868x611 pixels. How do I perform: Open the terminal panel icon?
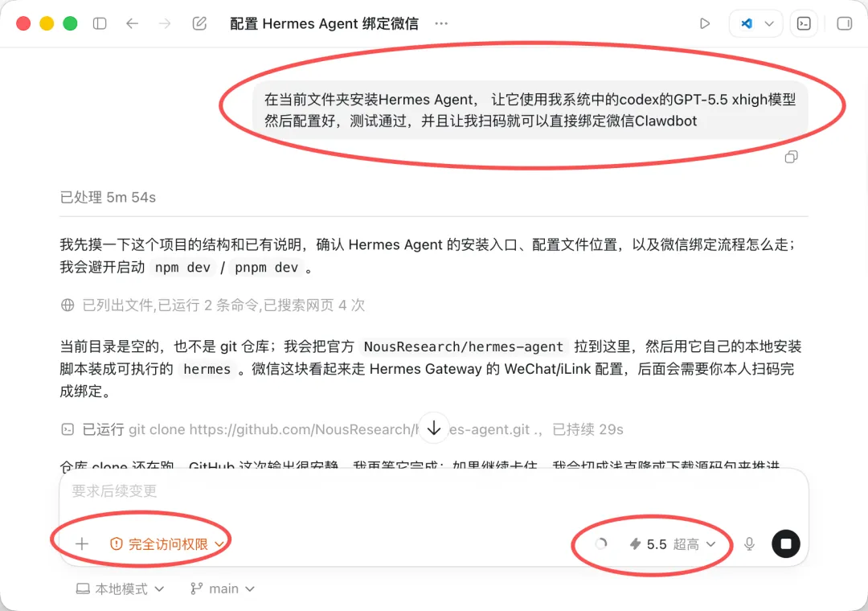coord(804,23)
